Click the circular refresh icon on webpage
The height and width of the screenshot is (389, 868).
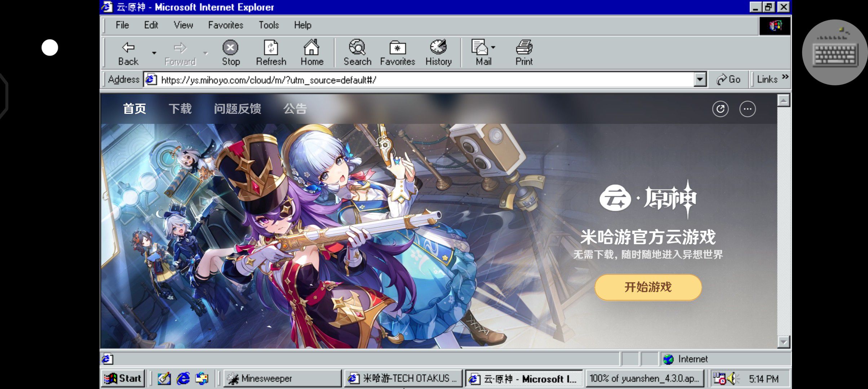pyautogui.click(x=720, y=109)
